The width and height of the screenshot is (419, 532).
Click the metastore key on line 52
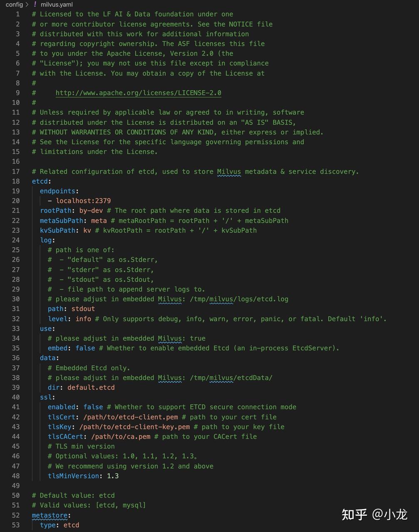pos(50,515)
